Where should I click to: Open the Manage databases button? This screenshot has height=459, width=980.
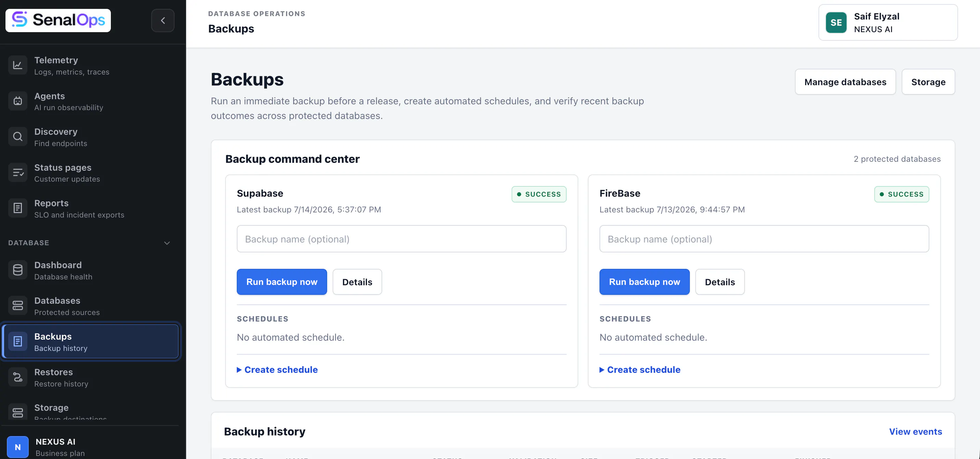(845, 82)
